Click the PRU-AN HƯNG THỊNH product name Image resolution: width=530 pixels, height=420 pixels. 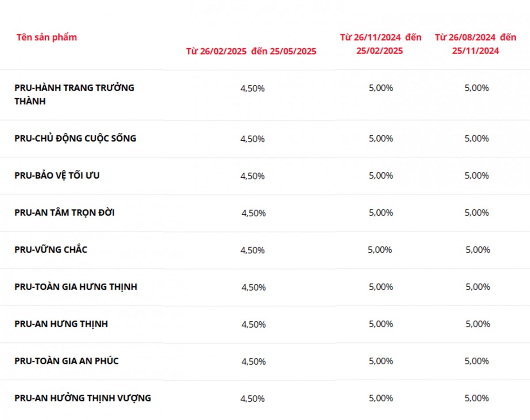tap(61, 324)
